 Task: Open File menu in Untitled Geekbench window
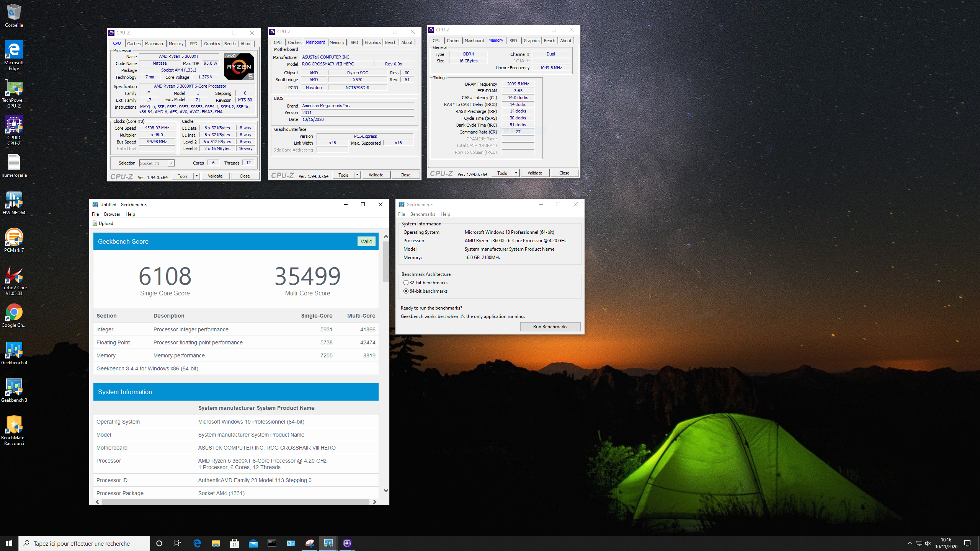tap(95, 214)
